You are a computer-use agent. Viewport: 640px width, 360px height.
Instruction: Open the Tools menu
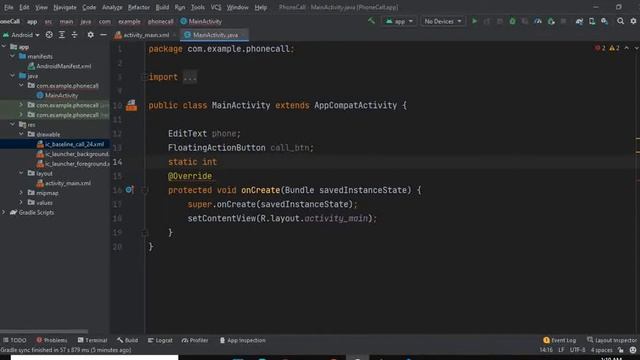tap(198, 7)
